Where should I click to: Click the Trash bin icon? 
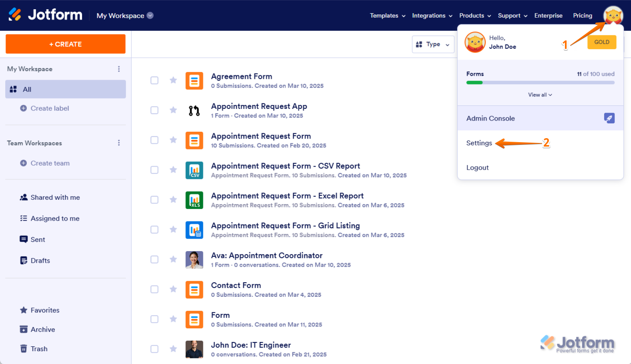[x=24, y=348]
